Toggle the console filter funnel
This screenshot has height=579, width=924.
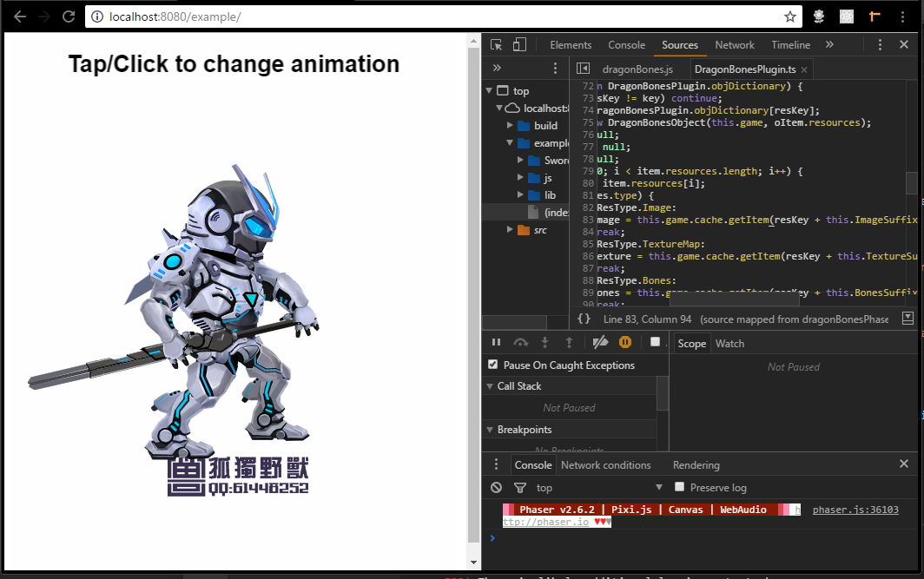pos(519,487)
